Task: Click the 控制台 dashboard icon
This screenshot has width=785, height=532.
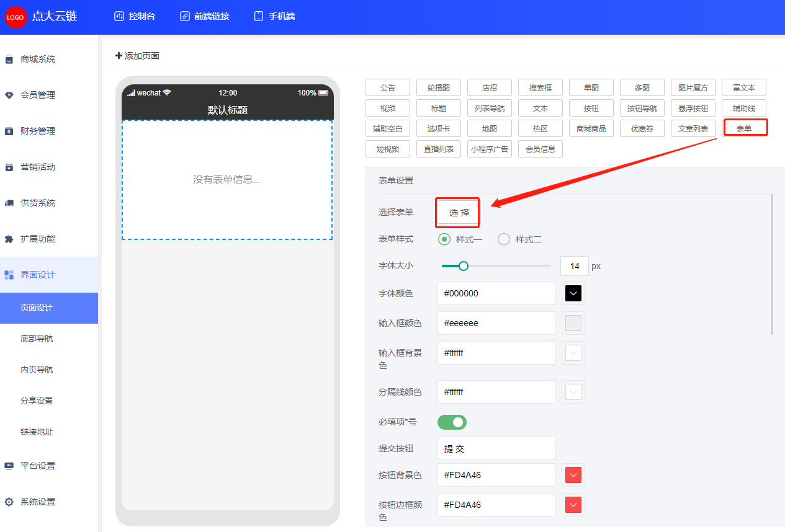Action: (119, 16)
